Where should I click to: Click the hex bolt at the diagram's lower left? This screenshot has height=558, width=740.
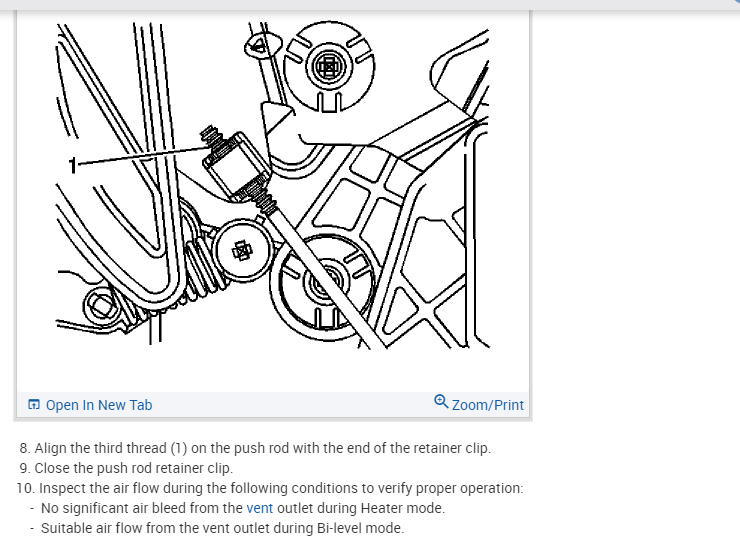[x=101, y=305]
